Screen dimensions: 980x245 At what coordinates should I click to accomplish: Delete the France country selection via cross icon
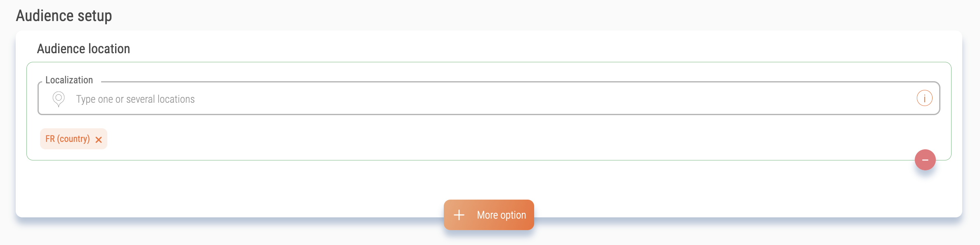99,140
